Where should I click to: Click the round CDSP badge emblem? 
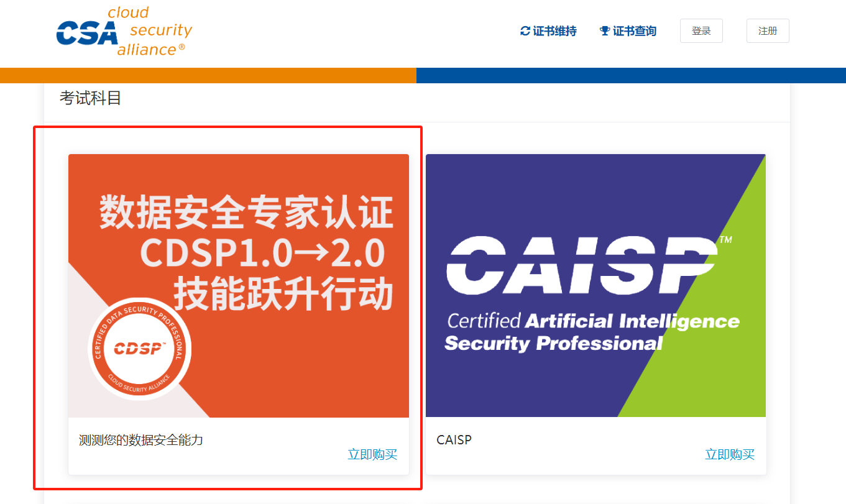[x=139, y=349]
